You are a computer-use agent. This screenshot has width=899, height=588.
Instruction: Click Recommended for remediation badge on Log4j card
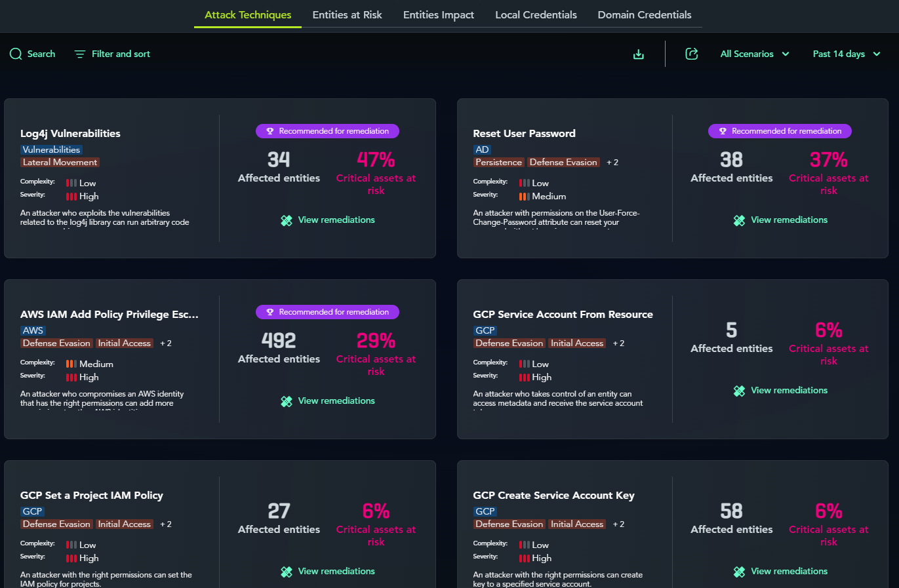coord(327,131)
